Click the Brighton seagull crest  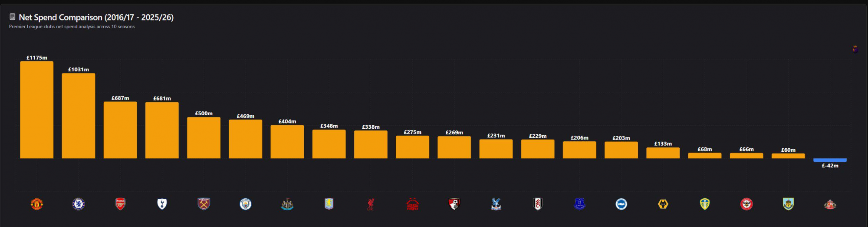tap(621, 204)
